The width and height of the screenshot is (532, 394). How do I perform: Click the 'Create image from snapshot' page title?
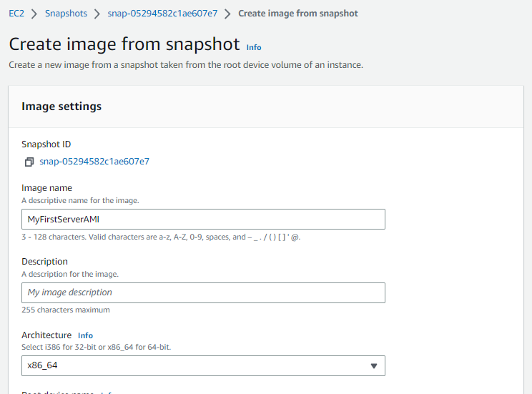[124, 44]
